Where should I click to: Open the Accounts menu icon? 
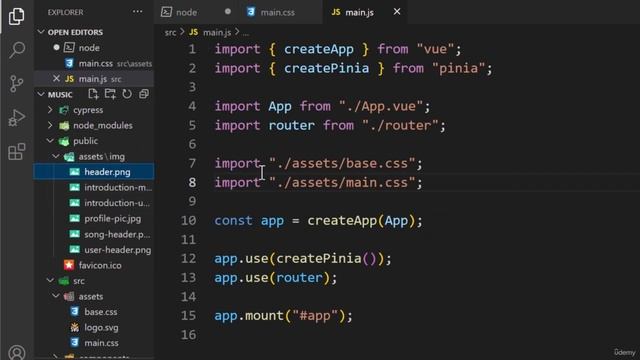(x=17, y=352)
